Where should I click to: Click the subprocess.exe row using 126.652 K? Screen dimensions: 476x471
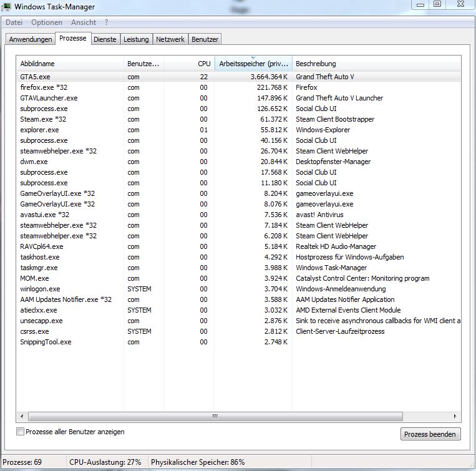[x=238, y=109]
